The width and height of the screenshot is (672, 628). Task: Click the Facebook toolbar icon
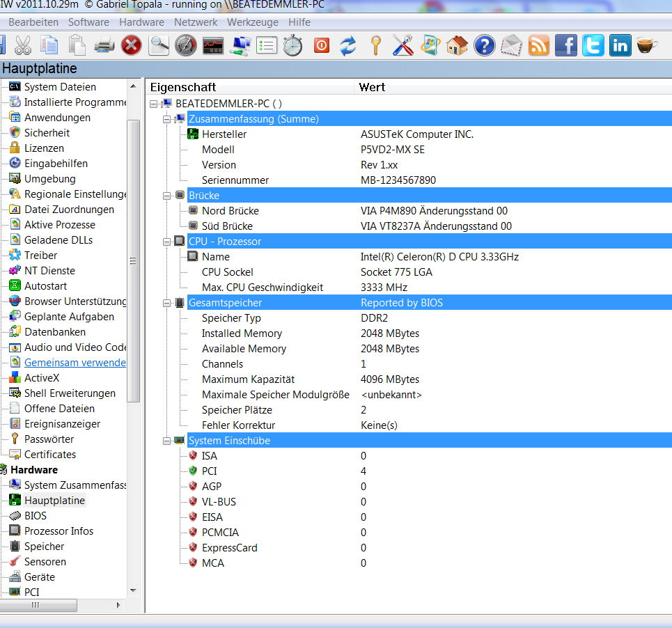[565, 45]
